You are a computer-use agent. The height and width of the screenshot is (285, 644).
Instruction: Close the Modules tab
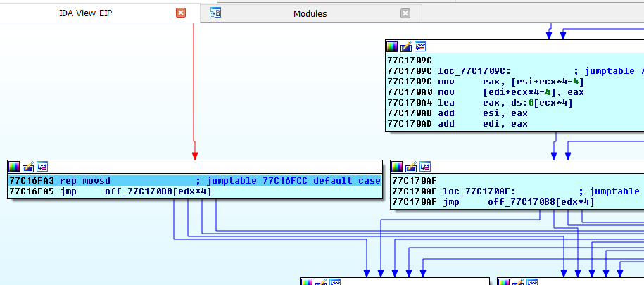coord(405,13)
